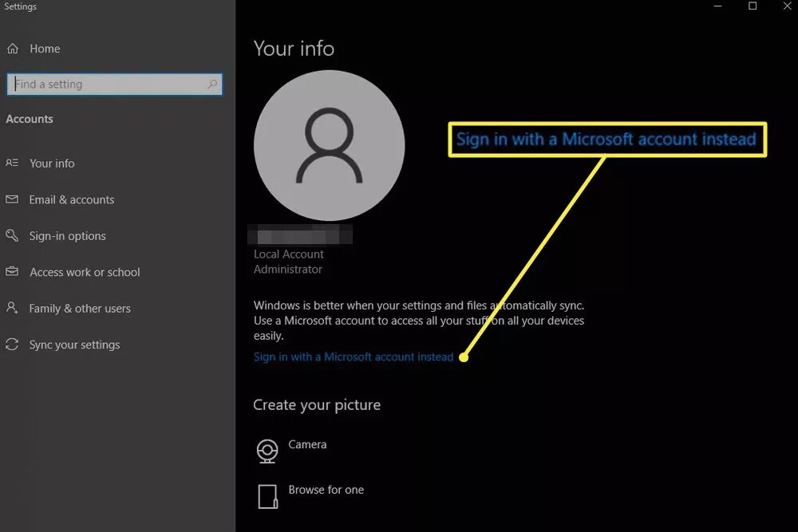
Task: Maximize the Settings window
Action: pyautogui.click(x=753, y=6)
